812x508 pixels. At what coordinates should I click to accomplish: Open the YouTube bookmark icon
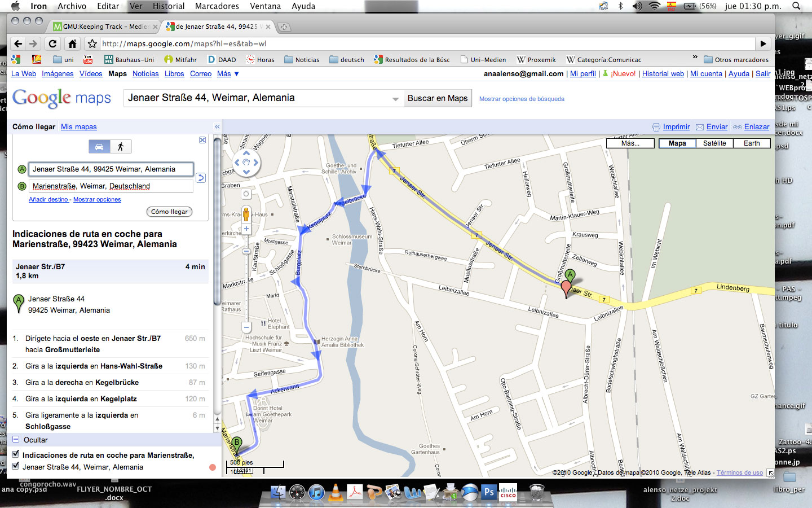coord(88,59)
